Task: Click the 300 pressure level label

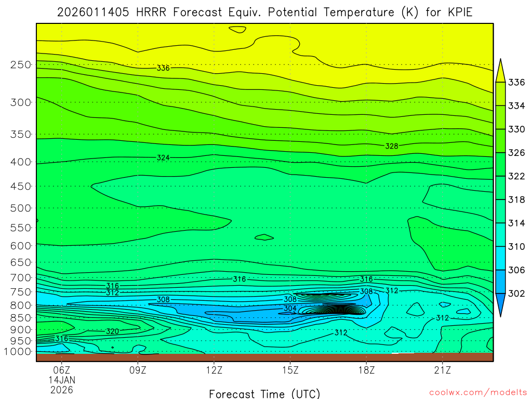Action: pyautogui.click(x=21, y=102)
